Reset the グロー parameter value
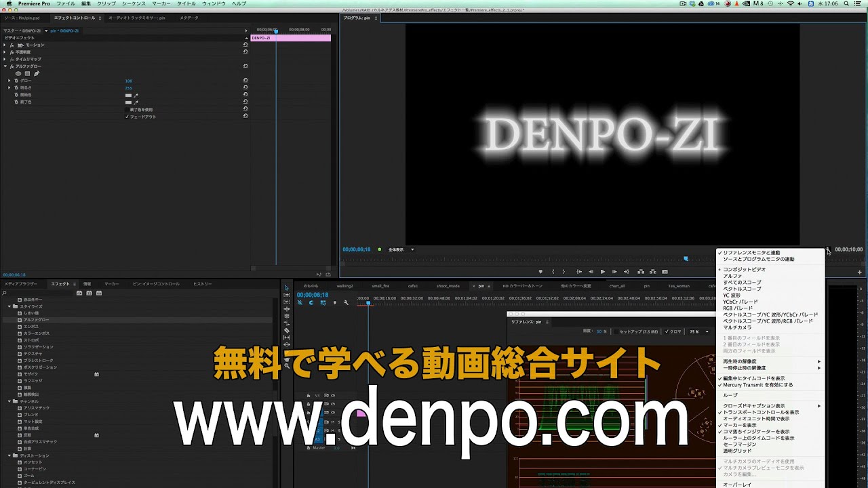The height and width of the screenshot is (488, 868). [245, 81]
